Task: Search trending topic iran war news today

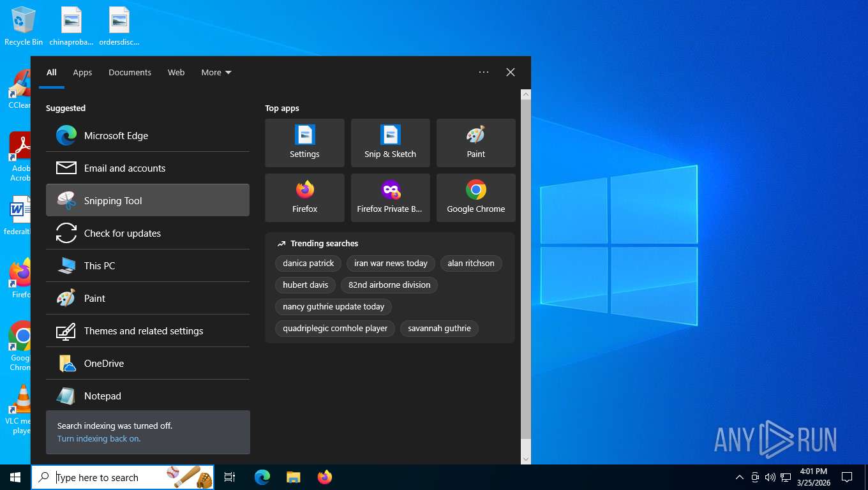Action: [391, 263]
